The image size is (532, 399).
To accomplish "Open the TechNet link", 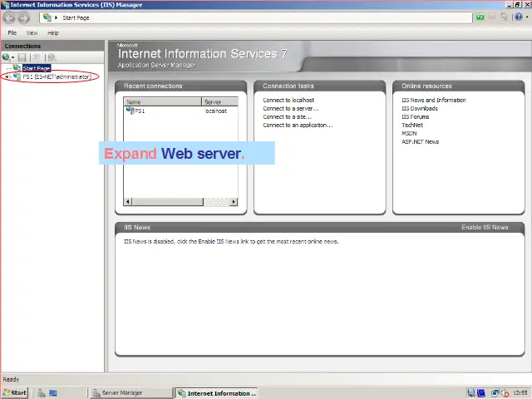I will [x=412, y=126].
